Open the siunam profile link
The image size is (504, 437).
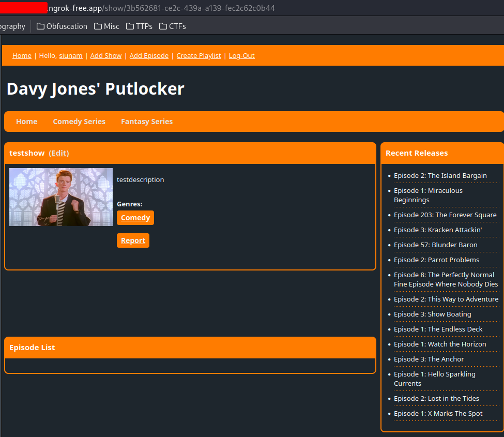[x=71, y=56]
